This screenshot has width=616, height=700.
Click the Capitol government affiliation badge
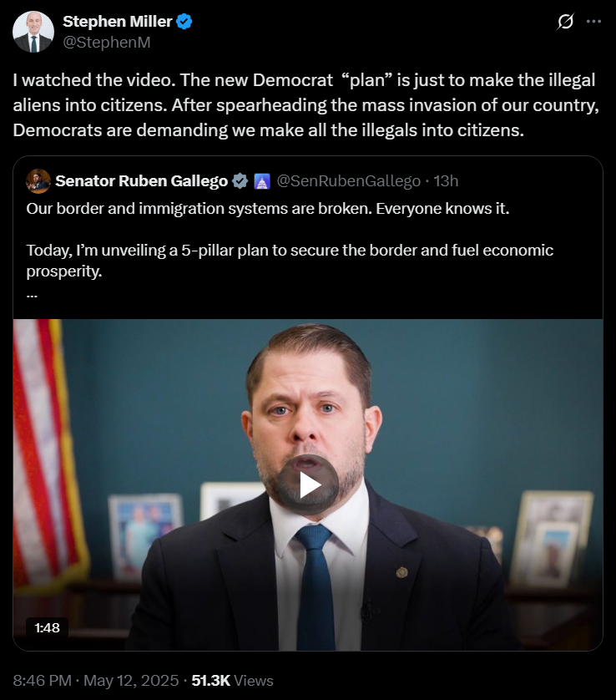pyautogui.click(x=262, y=181)
